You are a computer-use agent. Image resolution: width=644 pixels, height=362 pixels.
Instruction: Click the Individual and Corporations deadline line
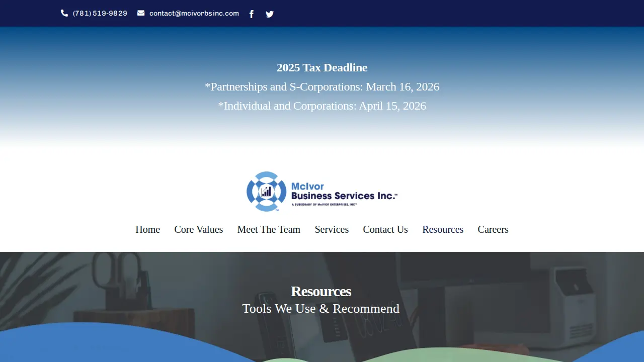[322, 106]
